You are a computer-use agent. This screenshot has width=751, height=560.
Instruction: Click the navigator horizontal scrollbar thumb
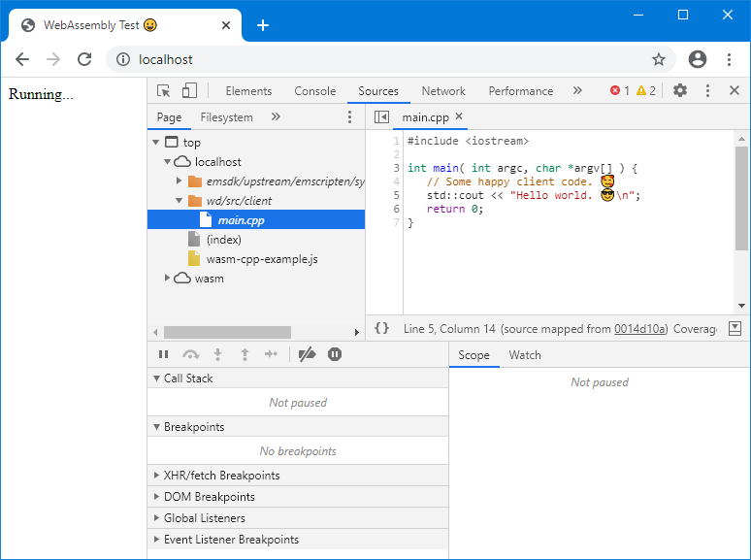227,333
